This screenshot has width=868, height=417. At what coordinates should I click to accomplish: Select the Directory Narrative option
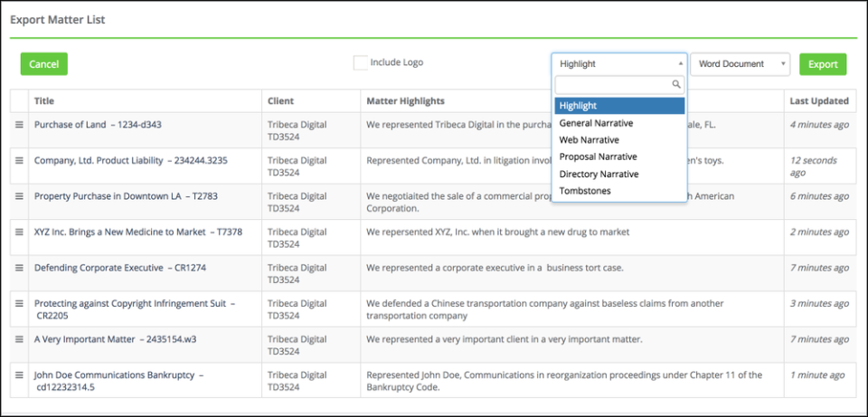[599, 174]
